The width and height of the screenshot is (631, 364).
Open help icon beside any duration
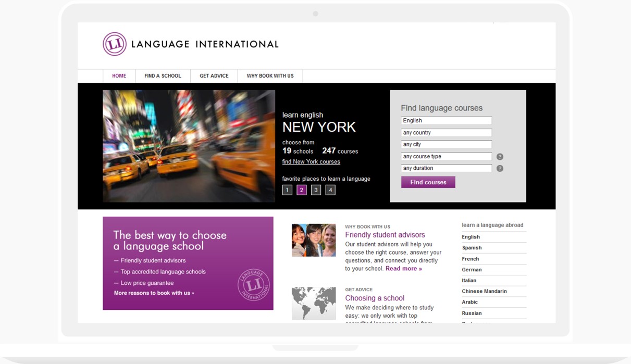coord(500,168)
